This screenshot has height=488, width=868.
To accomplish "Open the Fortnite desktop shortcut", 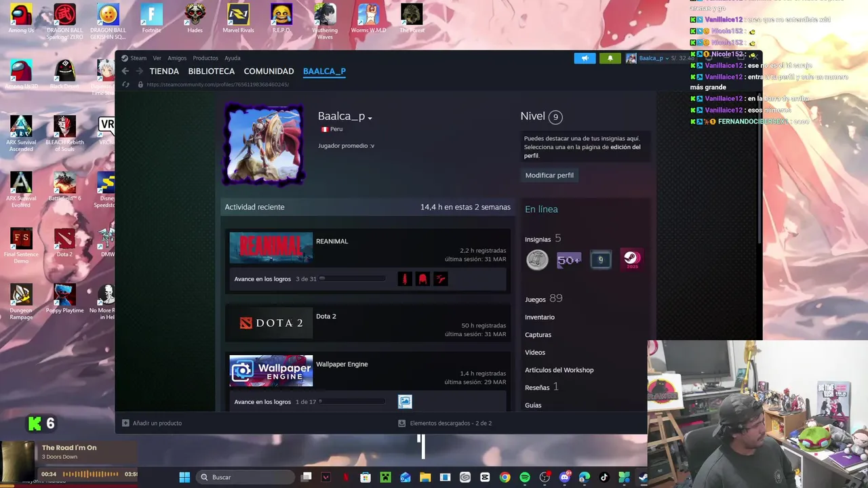I will tap(151, 18).
